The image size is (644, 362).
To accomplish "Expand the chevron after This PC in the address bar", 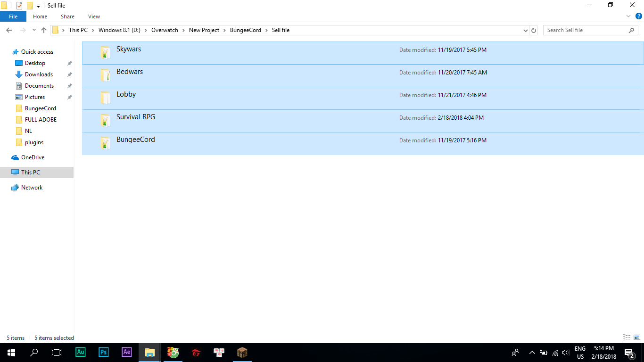I will [93, 30].
